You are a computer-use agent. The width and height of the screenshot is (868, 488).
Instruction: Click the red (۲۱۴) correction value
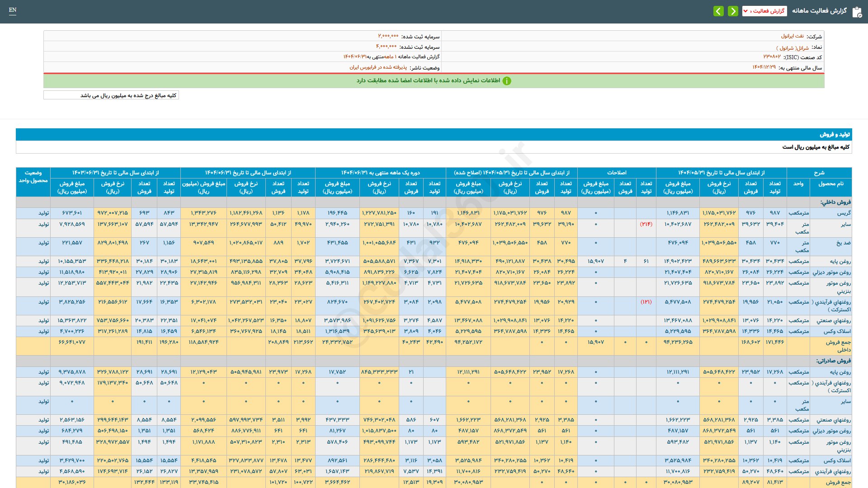click(646, 224)
